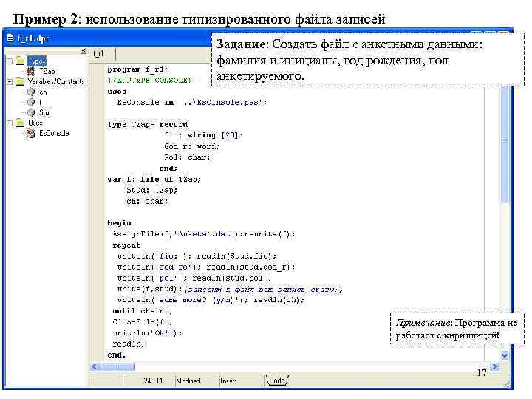Click the TZap type icon
532x399 pixels.
tap(31, 72)
